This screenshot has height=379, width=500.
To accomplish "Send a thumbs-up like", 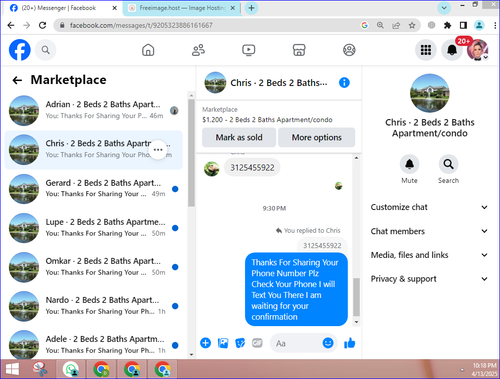I will (x=349, y=343).
